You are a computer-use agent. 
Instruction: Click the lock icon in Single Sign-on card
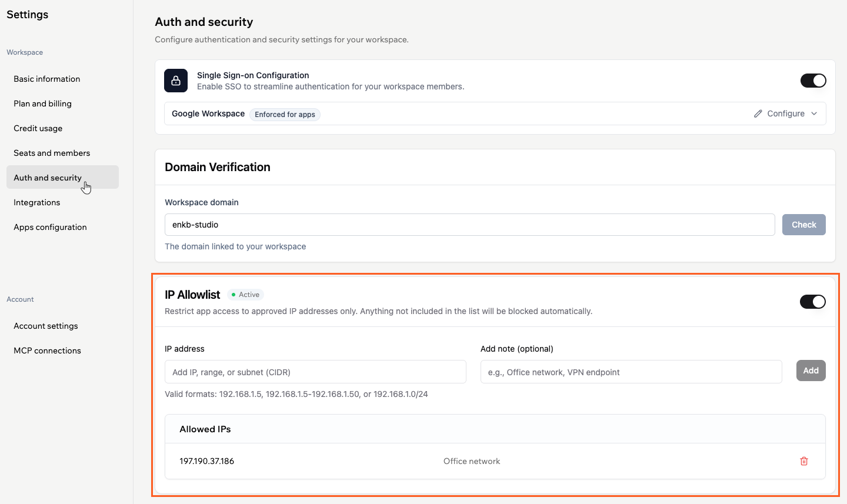(x=175, y=80)
